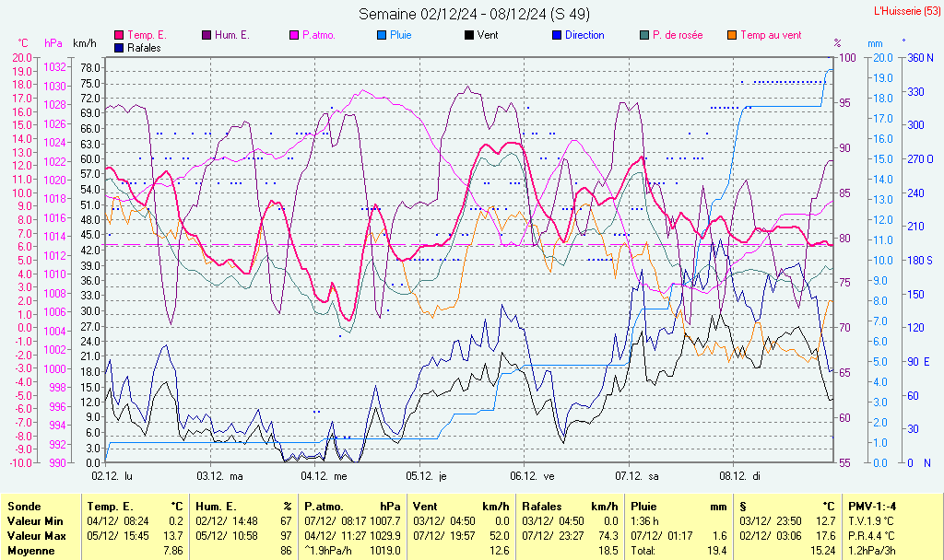Select the Temp au vent legend label
This screenshot has width=944, height=560.
(771, 36)
